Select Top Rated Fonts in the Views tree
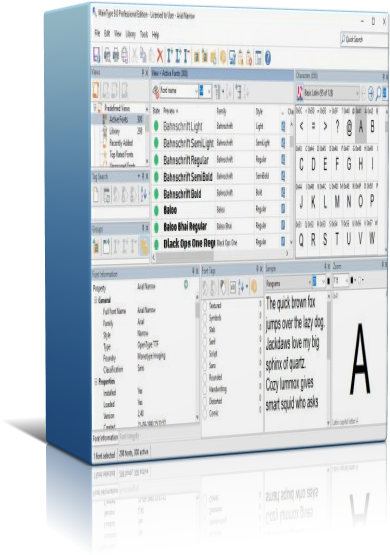Image resolution: width=390 pixels, height=555 pixels. 121,154
